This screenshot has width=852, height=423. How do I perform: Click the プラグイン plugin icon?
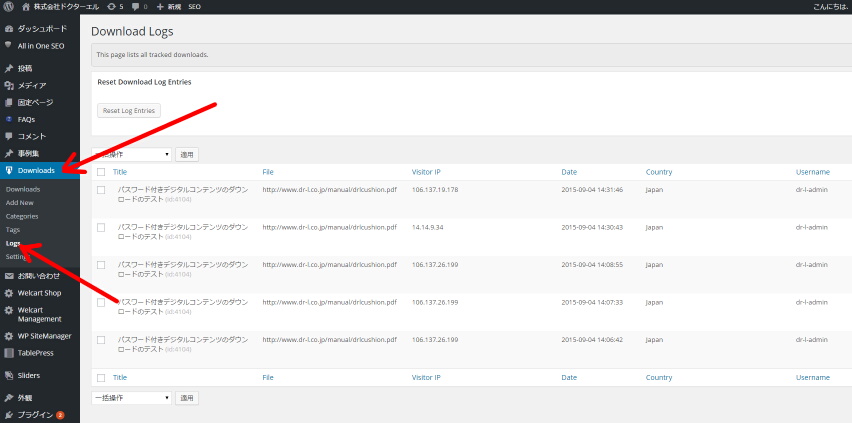click(9, 415)
